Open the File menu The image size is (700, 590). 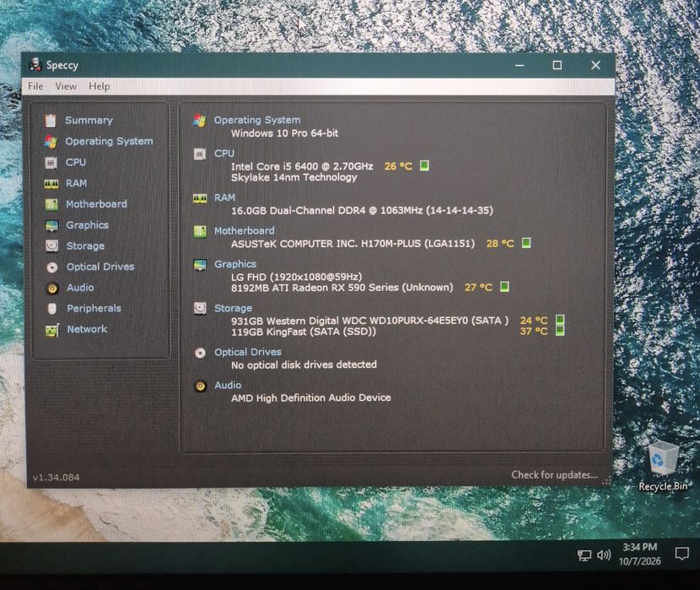[35, 86]
